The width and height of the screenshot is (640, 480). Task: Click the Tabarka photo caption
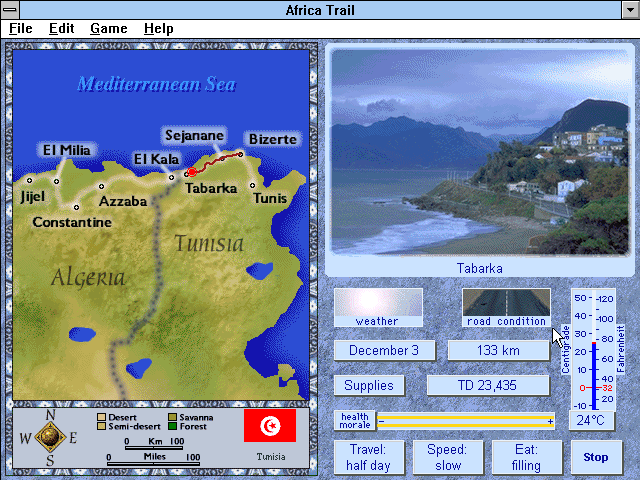click(x=480, y=269)
